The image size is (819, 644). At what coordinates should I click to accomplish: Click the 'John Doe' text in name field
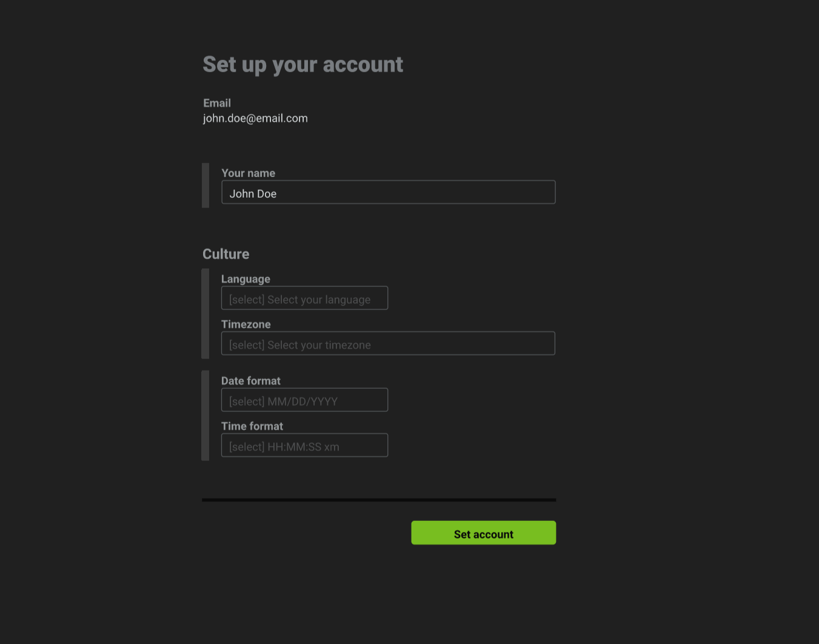point(253,194)
